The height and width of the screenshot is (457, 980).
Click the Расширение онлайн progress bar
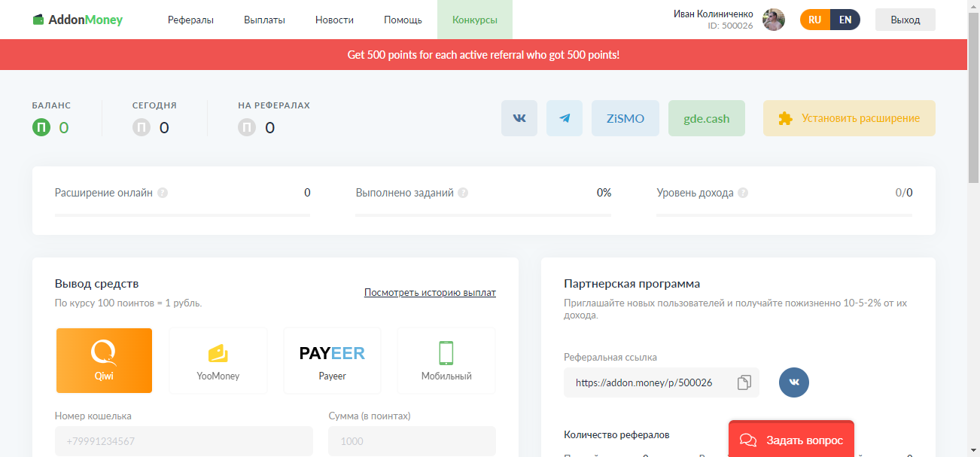[x=183, y=215]
